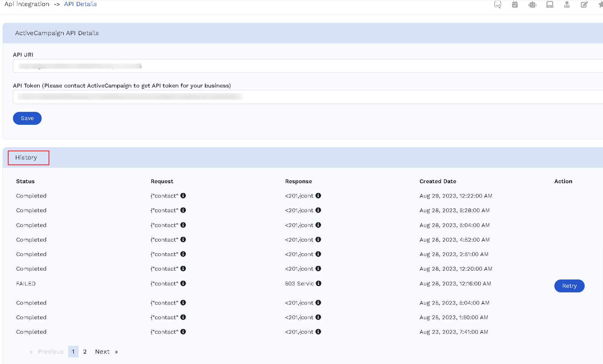Click 'Aug 29, 2023, 12:22:00 AM' date
This screenshot has height=364, width=603.
pos(456,196)
